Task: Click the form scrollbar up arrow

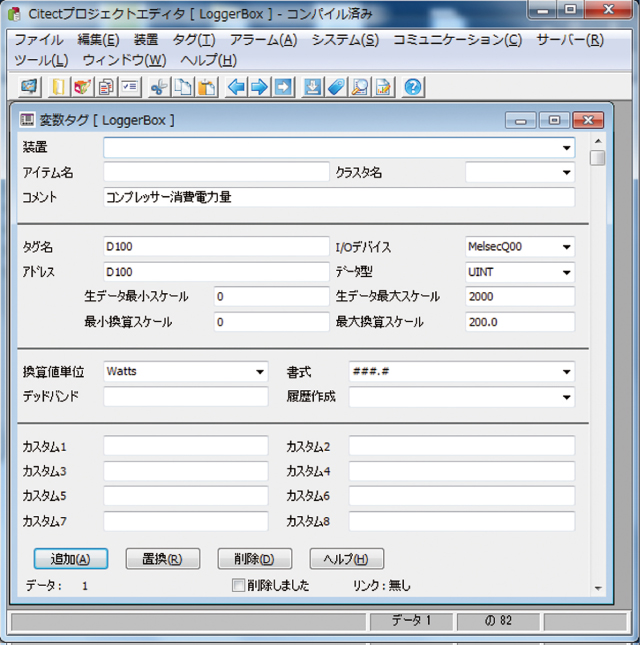Action: pyautogui.click(x=598, y=141)
